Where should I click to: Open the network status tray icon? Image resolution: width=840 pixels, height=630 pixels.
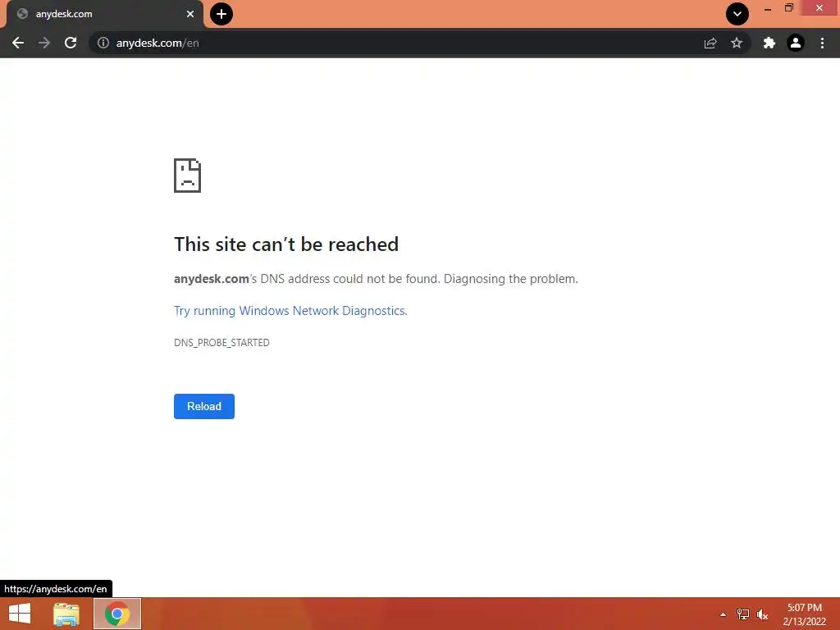[x=743, y=614]
